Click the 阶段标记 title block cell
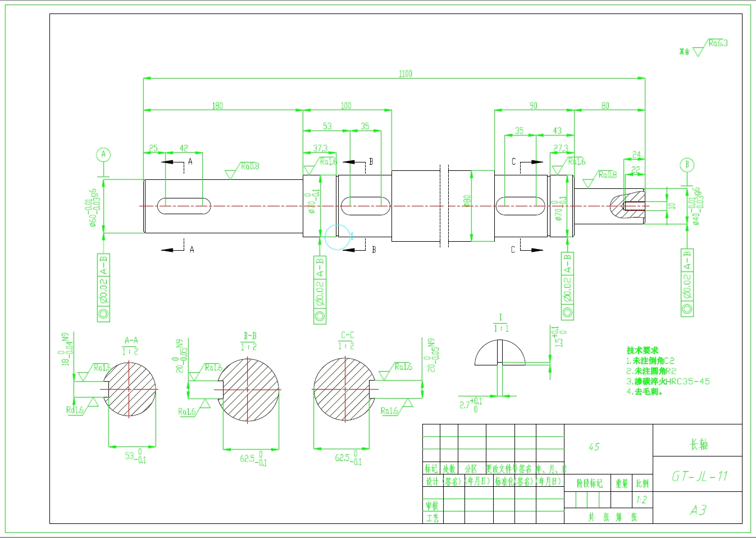Image resolution: width=756 pixels, height=538 pixels. (589, 483)
